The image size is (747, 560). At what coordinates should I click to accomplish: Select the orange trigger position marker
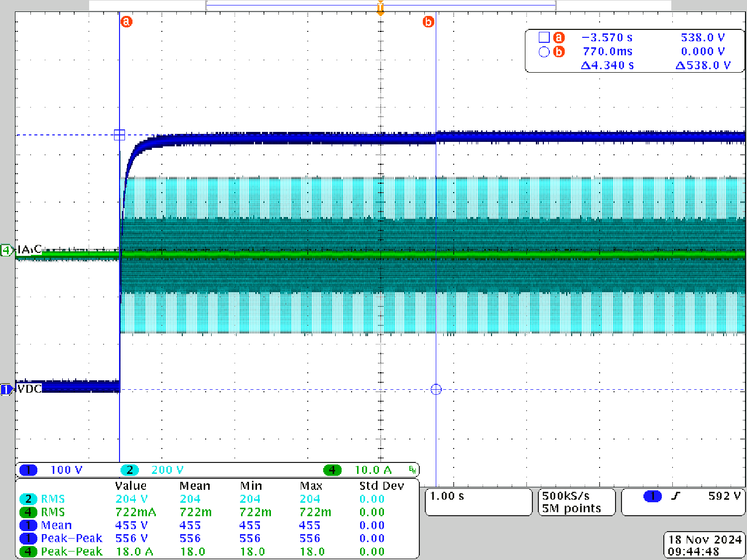pos(380,8)
